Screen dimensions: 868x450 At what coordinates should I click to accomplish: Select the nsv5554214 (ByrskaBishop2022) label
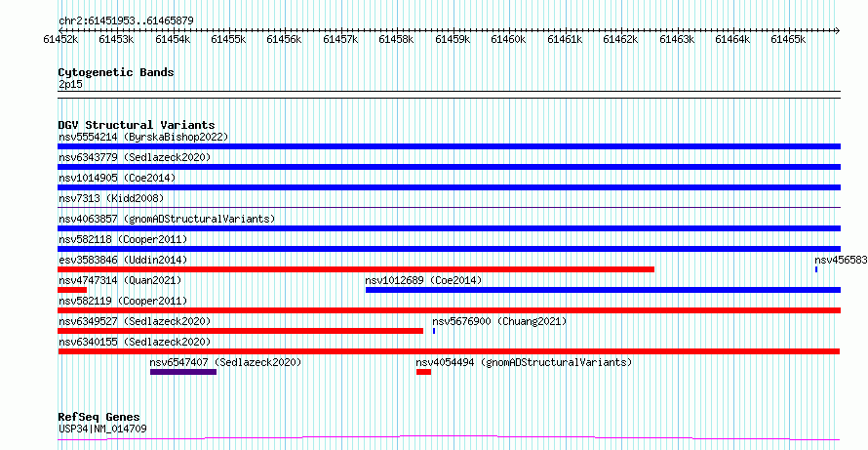coord(143,137)
